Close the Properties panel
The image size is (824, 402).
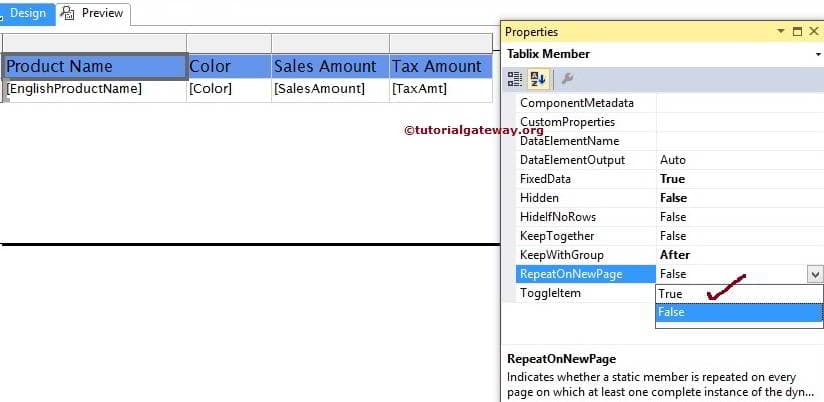click(x=813, y=32)
